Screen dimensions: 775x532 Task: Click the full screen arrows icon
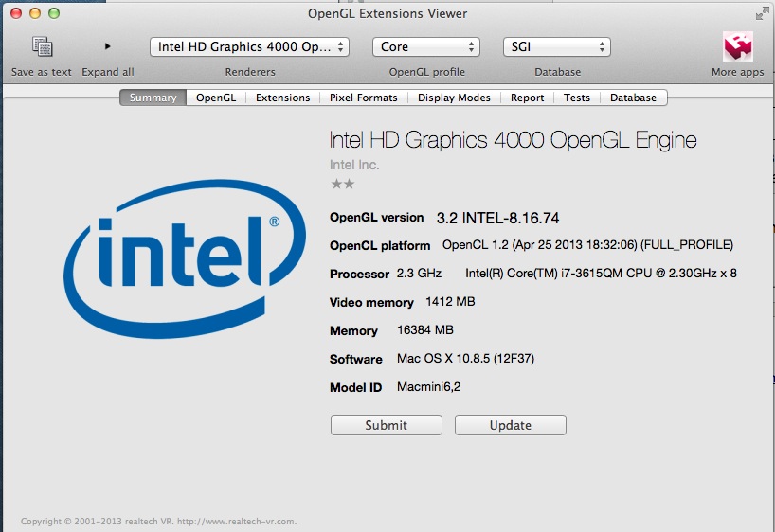coord(762,14)
